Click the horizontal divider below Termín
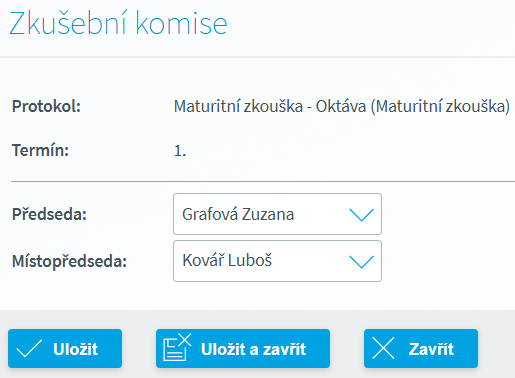 coord(263,182)
